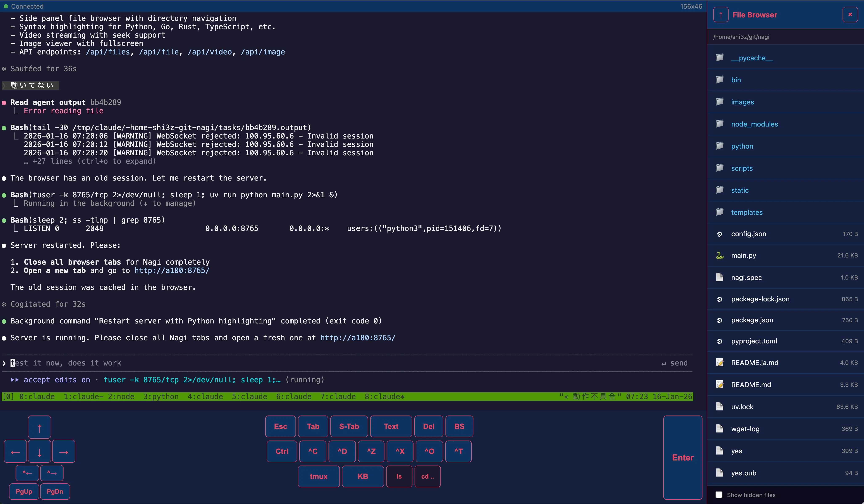
Task: Open the node_modules folder
Action: [785, 124]
